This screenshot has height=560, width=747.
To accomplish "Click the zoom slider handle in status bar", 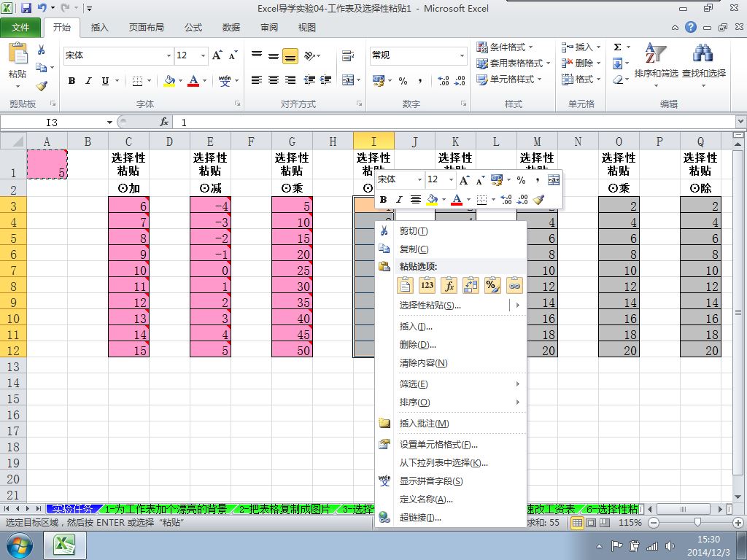I will [x=697, y=522].
